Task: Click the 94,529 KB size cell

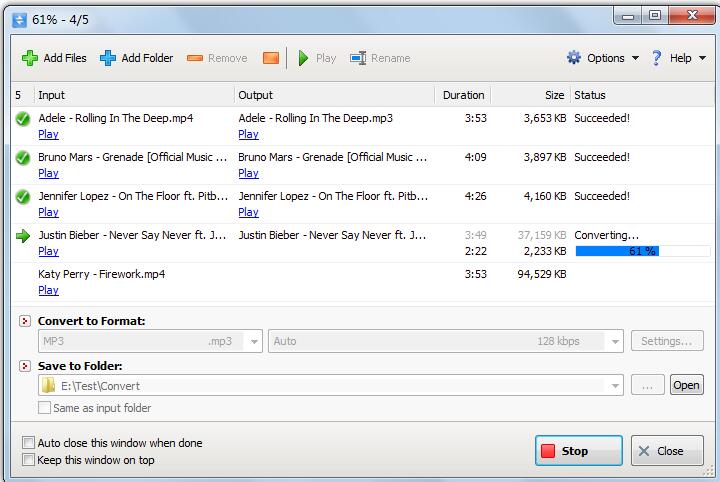Action: click(x=541, y=274)
